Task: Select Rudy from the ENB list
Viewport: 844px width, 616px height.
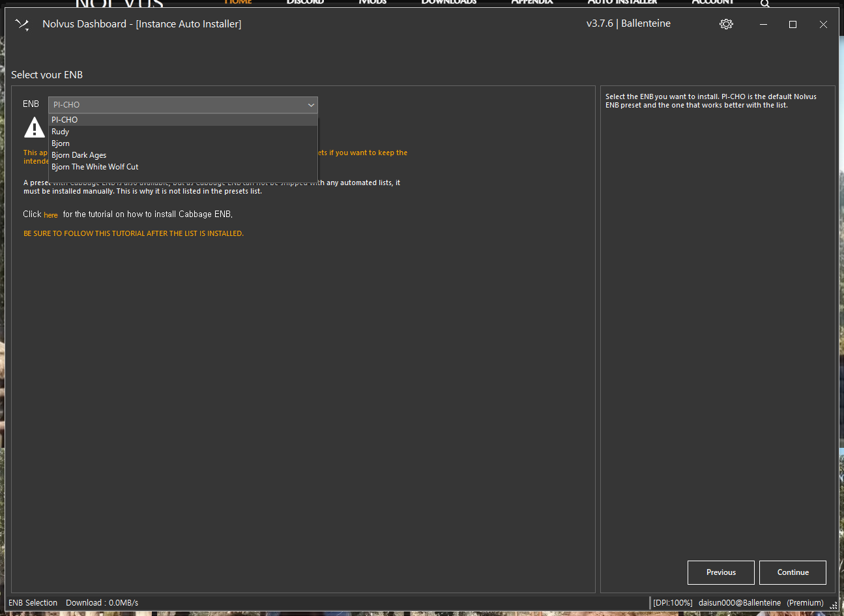Action: pos(183,132)
